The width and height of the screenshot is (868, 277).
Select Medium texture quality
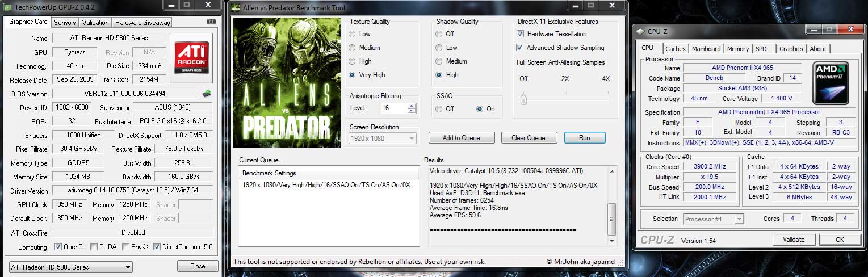tap(352, 48)
